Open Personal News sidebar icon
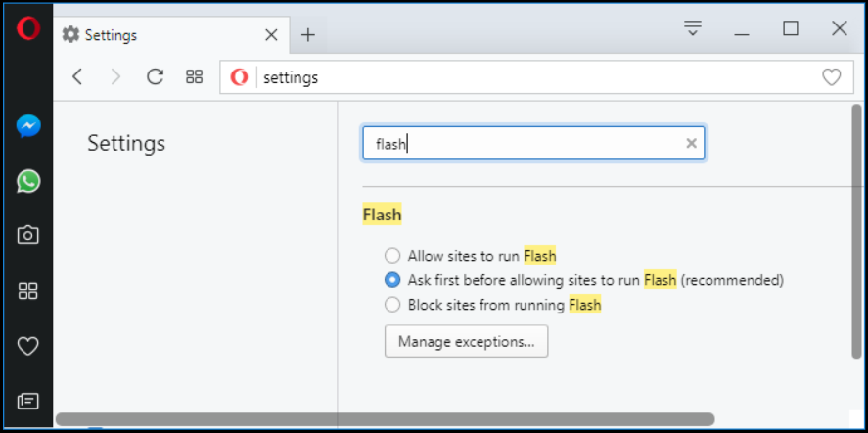Viewport: 868px width, 433px height. pyautogui.click(x=28, y=400)
